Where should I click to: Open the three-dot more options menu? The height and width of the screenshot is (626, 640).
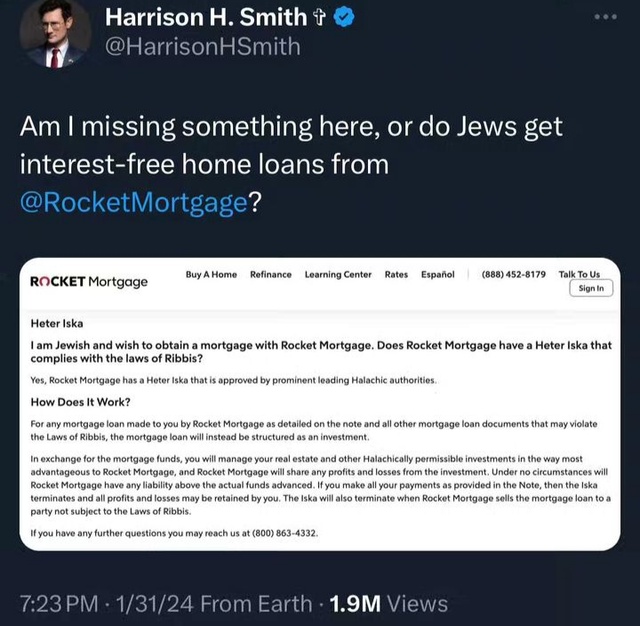607,17
